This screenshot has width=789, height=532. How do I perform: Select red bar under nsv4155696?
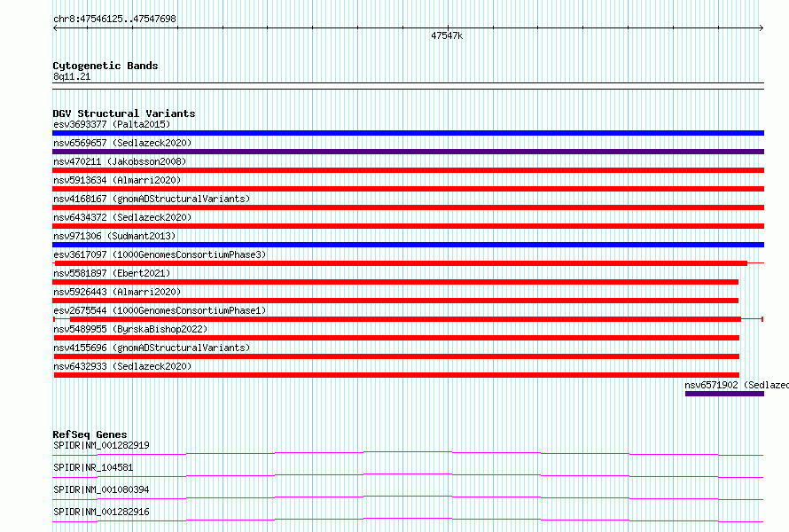tap(396, 356)
